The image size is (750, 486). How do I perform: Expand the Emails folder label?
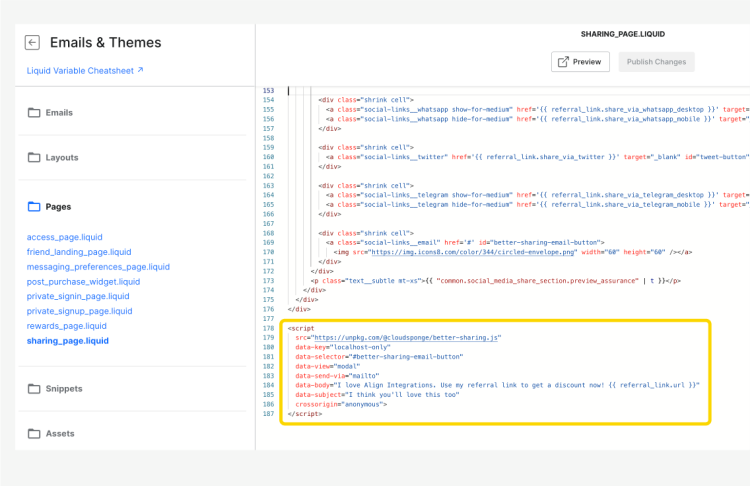click(x=59, y=112)
